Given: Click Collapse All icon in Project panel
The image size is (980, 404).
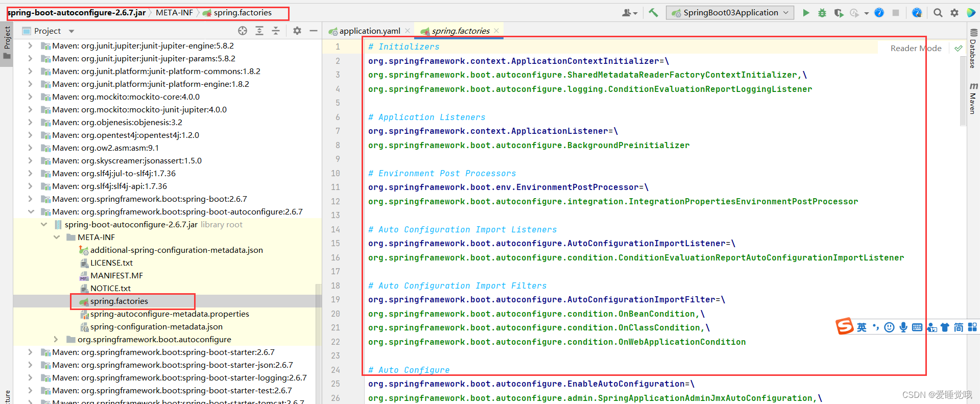Looking at the screenshot, I should coord(276,31).
